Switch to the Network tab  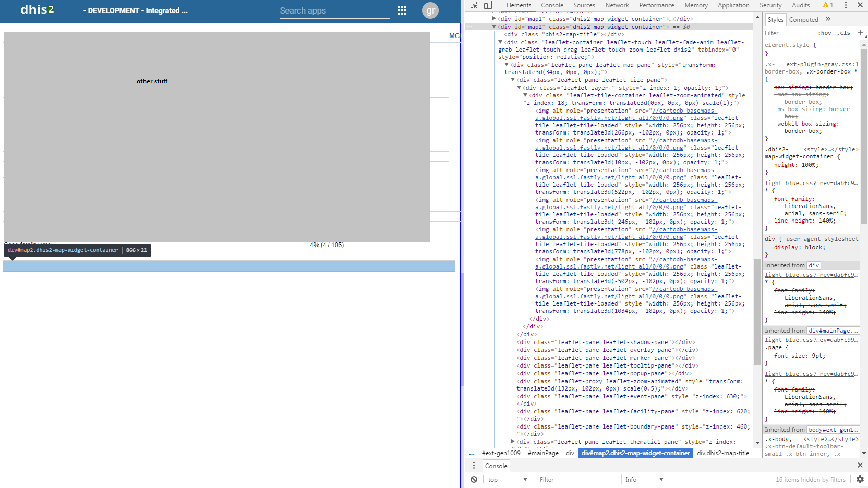(x=617, y=5)
